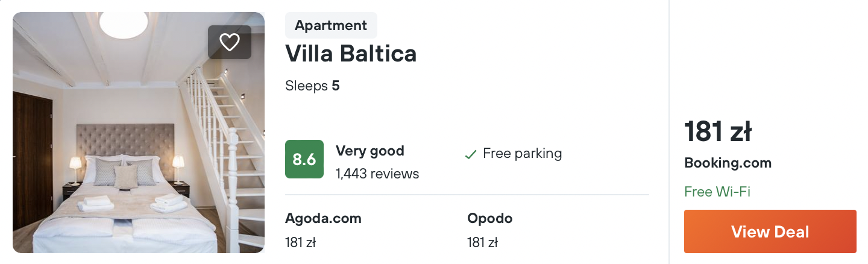
Task: Select the Agoda.com deal
Action: click(323, 218)
